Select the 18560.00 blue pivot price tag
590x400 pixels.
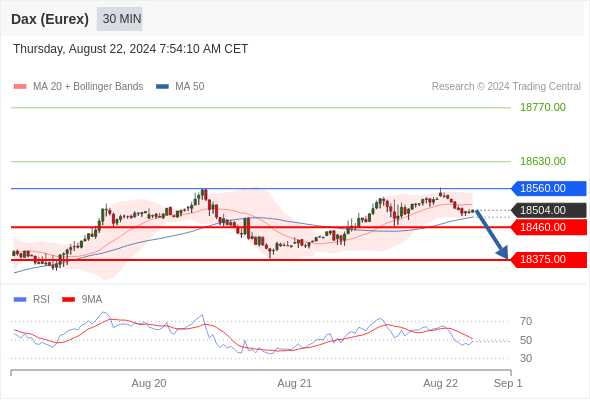pos(549,188)
